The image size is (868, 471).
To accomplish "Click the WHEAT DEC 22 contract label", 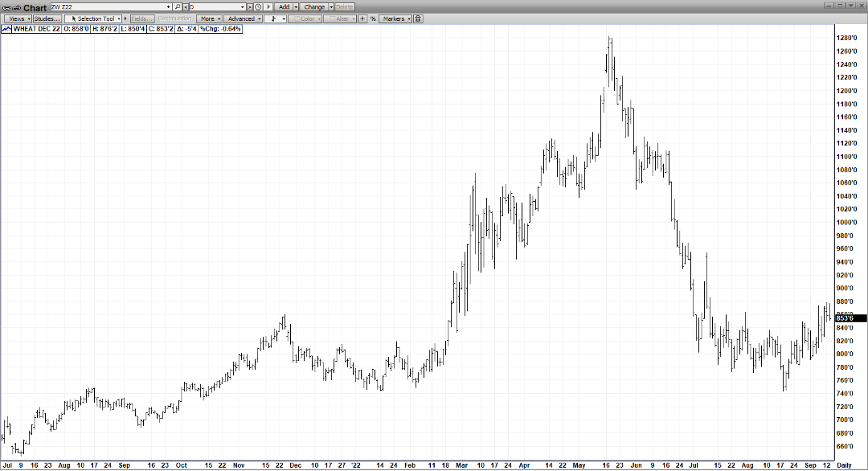I will click(36, 29).
